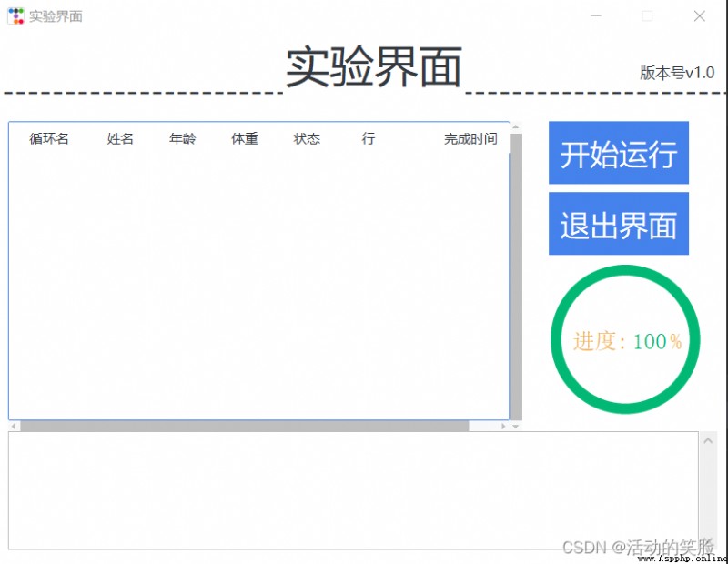Click the horizontal scrollbar left arrow

pos(14,426)
